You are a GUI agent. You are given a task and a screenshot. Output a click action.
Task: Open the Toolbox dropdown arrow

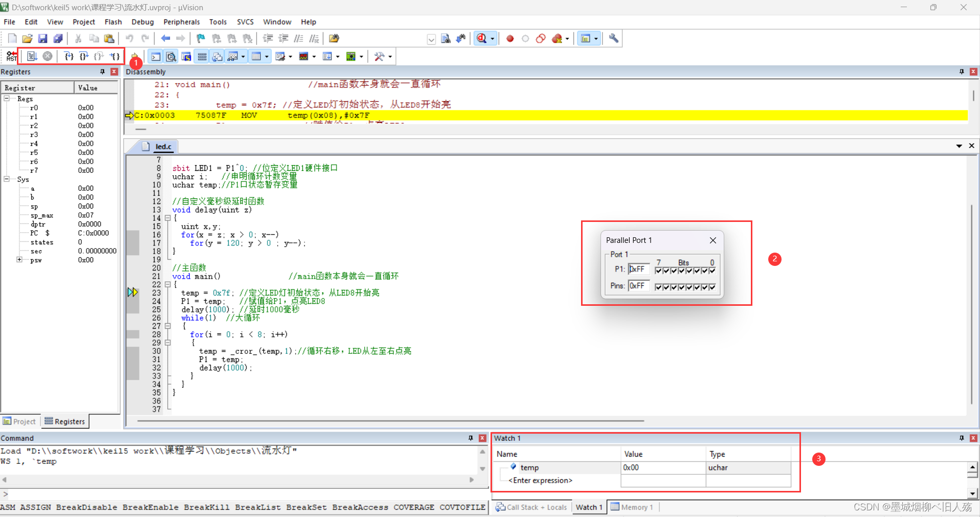click(390, 57)
